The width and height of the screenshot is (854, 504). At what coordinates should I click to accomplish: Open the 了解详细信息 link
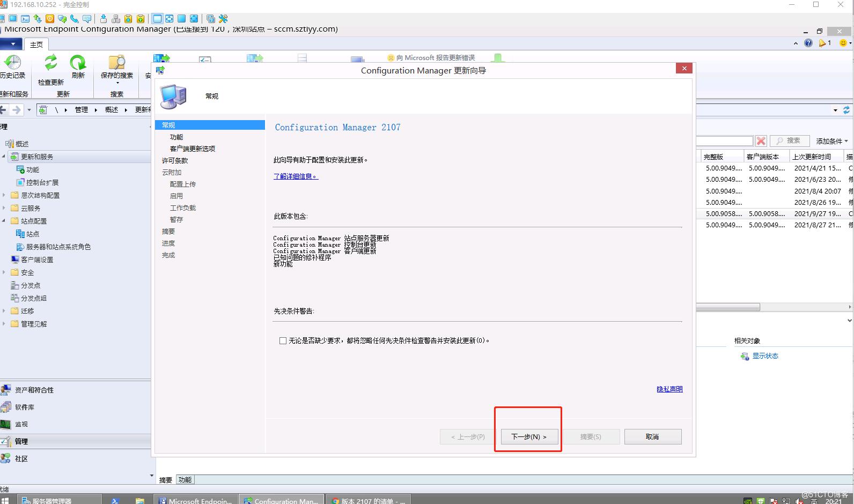(x=296, y=176)
